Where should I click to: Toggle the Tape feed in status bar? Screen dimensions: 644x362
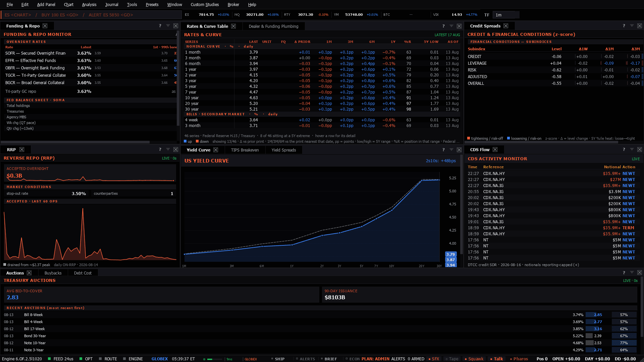pyautogui.click(x=452, y=359)
